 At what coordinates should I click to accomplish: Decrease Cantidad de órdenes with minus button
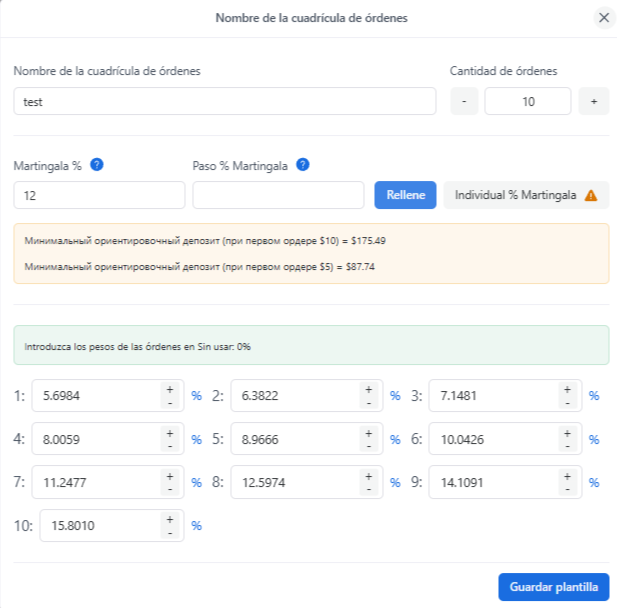[464, 102]
